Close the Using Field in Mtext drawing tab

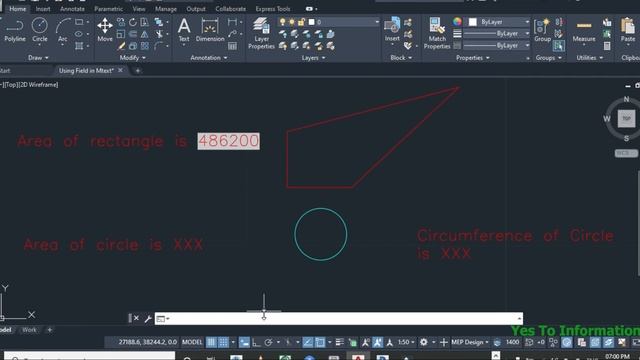click(120, 70)
